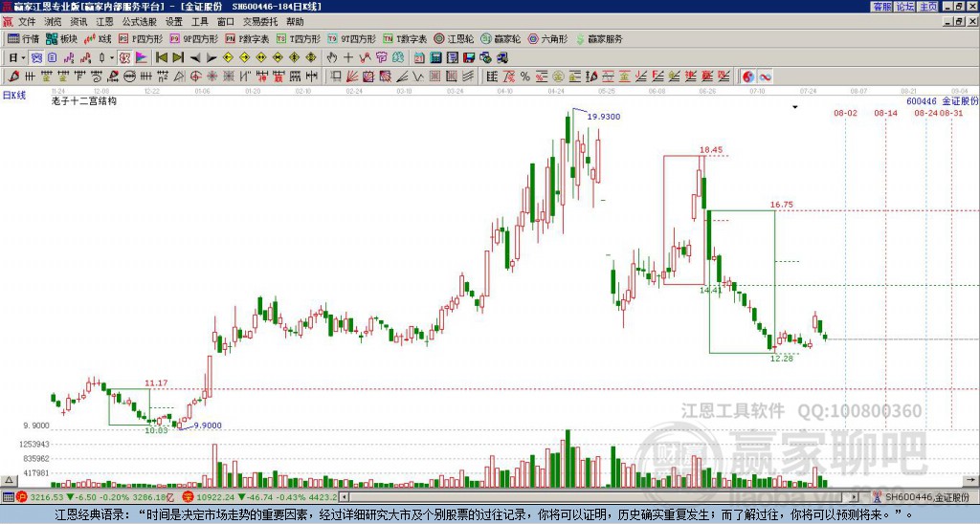Open the calendar icon
Viewport: 980px width, 524px height.
point(419,57)
